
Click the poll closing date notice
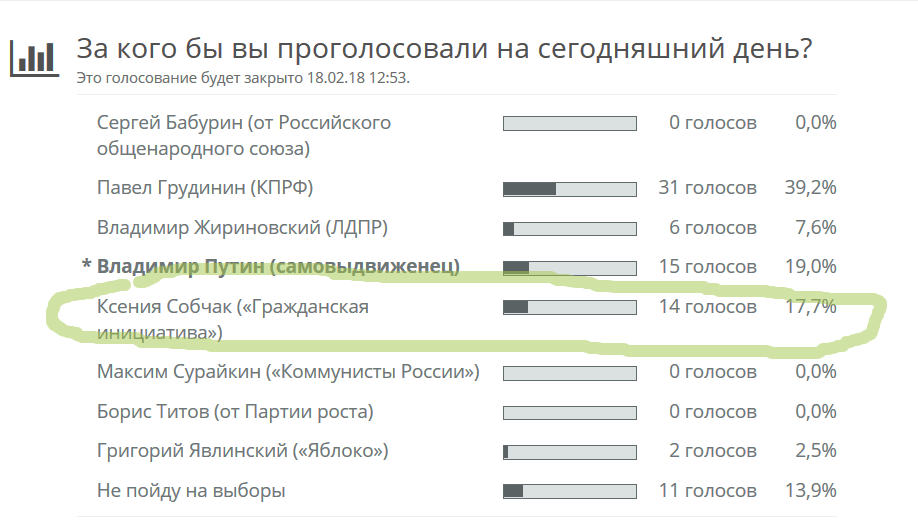[x=244, y=77]
